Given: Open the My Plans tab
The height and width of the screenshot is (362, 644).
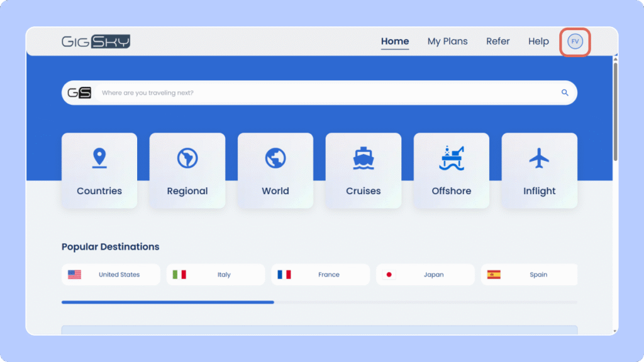Looking at the screenshot, I should click(447, 41).
